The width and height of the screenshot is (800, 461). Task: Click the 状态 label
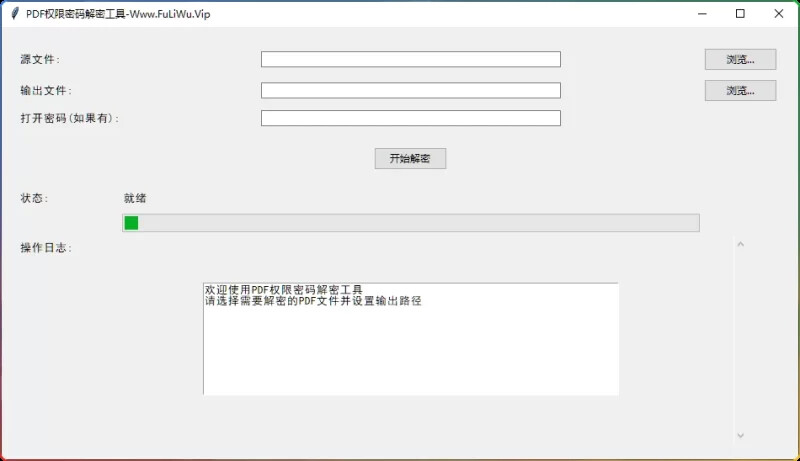click(34, 198)
